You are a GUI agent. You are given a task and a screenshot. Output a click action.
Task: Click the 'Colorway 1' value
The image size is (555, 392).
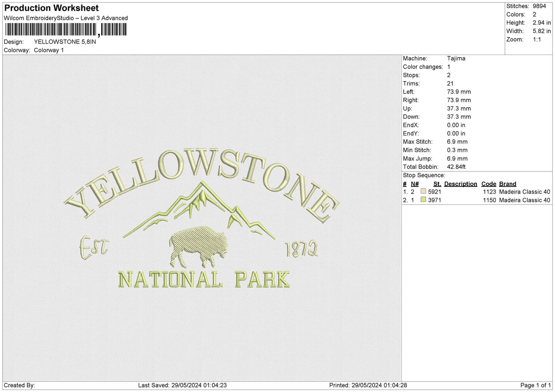[49, 50]
